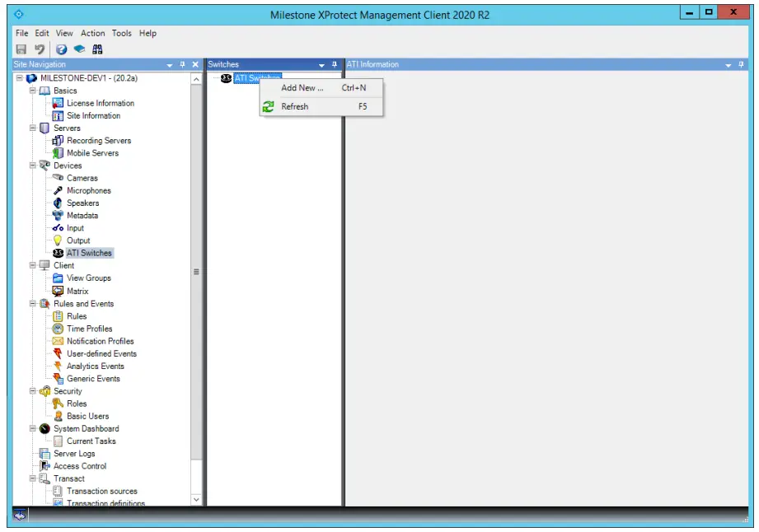Image resolution: width=759 pixels, height=532 pixels.
Task: Collapse the Devices tree node
Action: pos(32,166)
